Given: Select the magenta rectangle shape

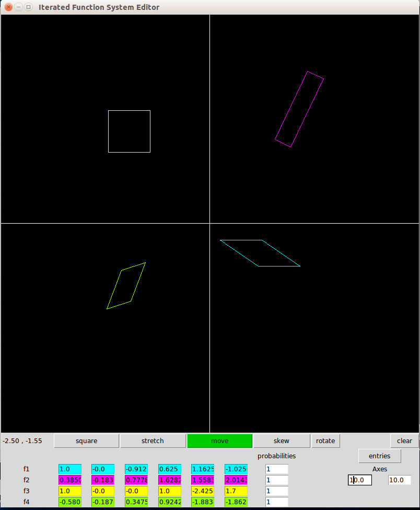Looking at the screenshot, I should pyautogui.click(x=307, y=72).
